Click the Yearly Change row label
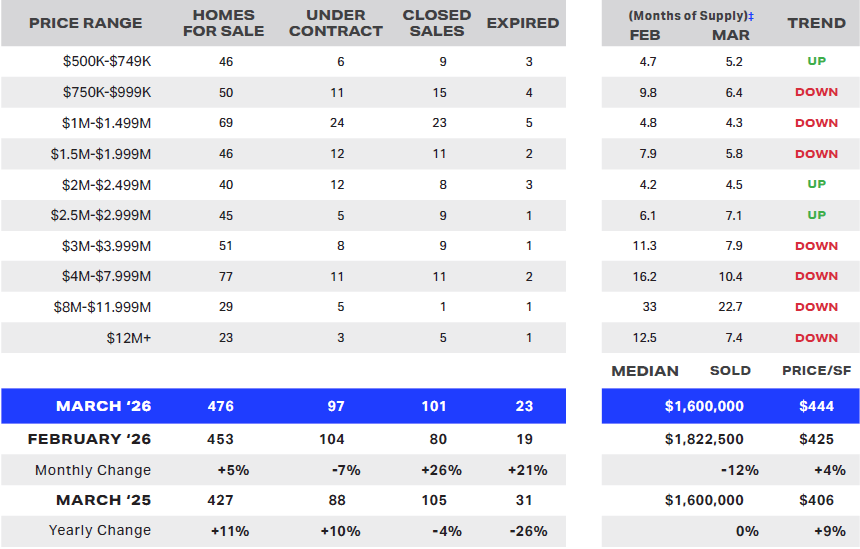 100,530
